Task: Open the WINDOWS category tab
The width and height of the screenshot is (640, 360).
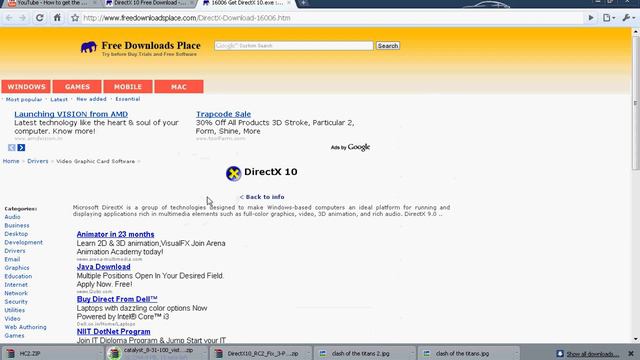Action: pos(26,87)
